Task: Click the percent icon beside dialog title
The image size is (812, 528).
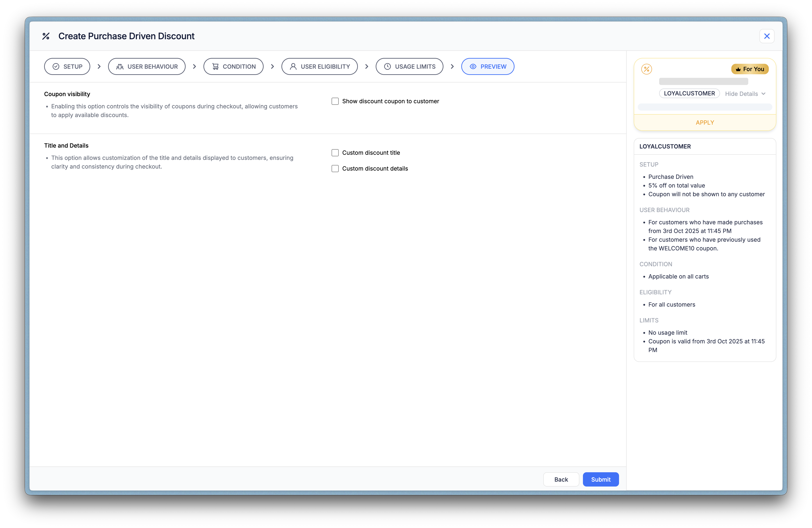Action: pos(46,36)
